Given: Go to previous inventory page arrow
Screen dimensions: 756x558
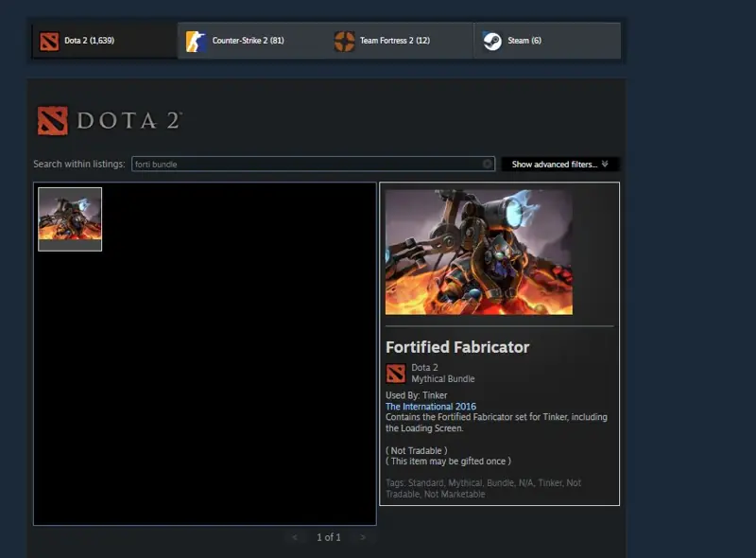Looking at the screenshot, I should (x=295, y=537).
